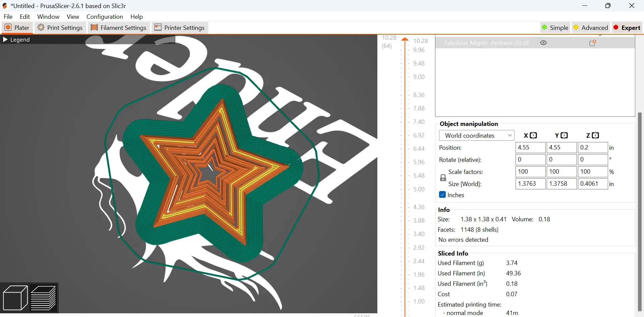Switch to sliced layers preview icon
This screenshot has width=644, height=317.
(x=43, y=298)
